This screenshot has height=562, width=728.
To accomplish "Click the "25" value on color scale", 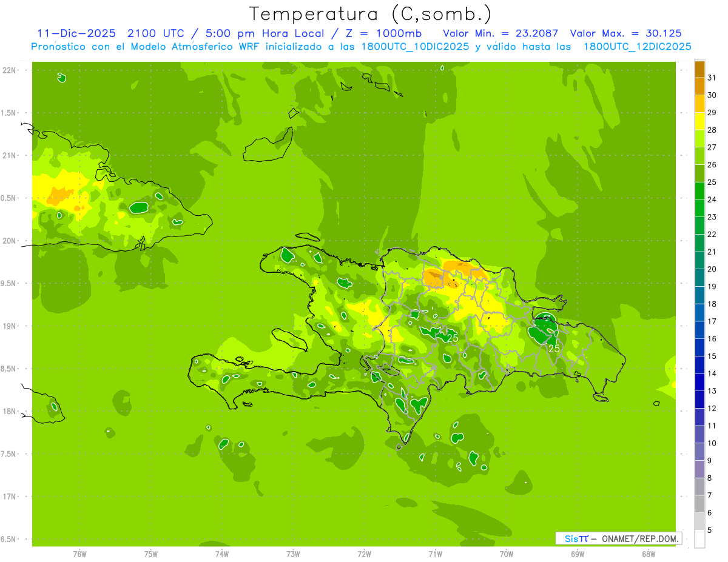I will [x=712, y=182].
